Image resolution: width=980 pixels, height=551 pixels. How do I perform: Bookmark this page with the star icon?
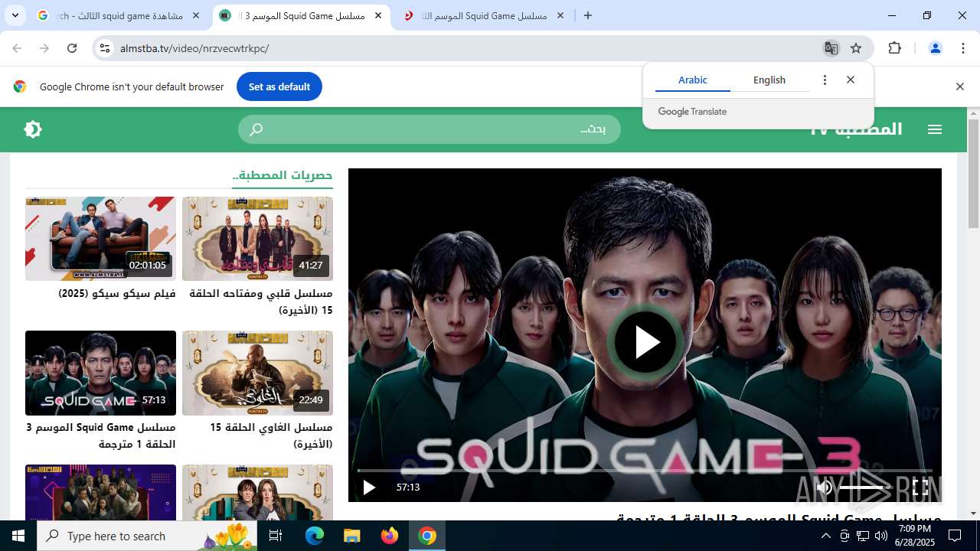click(x=856, y=48)
